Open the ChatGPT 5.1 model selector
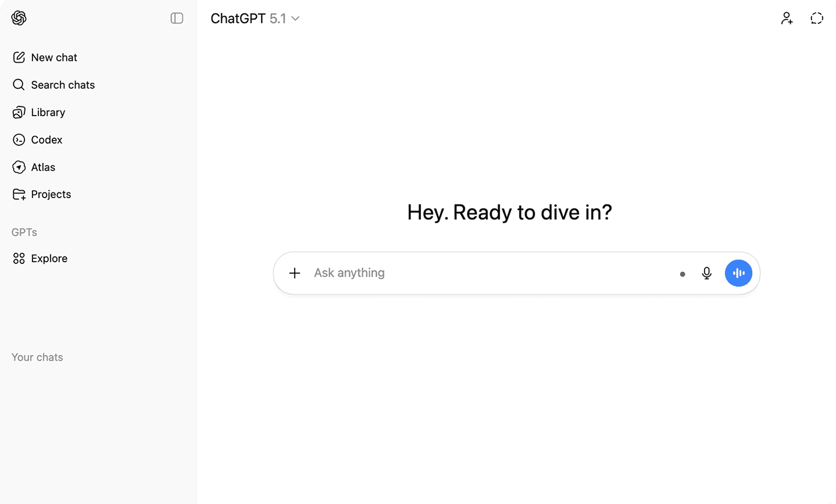 255,19
